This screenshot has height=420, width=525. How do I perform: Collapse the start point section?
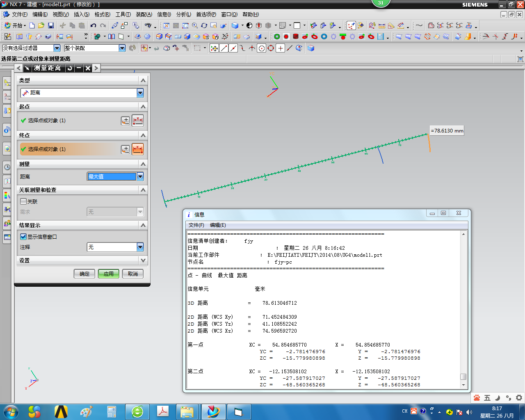click(x=143, y=107)
